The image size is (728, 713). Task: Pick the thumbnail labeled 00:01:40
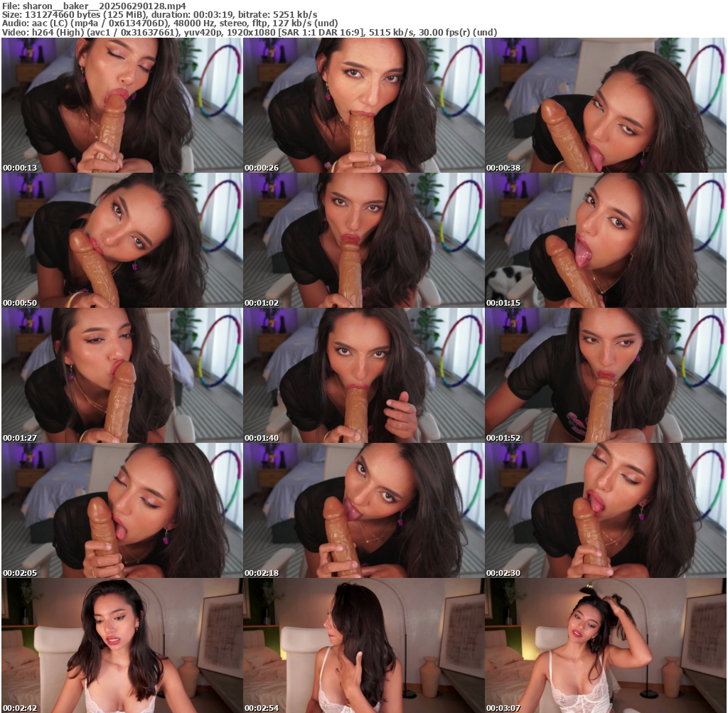363,375
